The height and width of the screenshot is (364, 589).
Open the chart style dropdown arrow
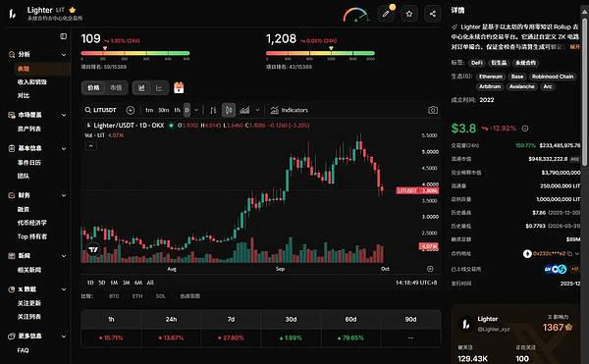[257, 110]
